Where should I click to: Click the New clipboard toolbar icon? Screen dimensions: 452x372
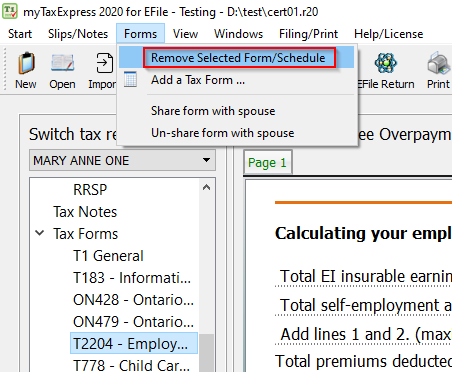[26, 63]
